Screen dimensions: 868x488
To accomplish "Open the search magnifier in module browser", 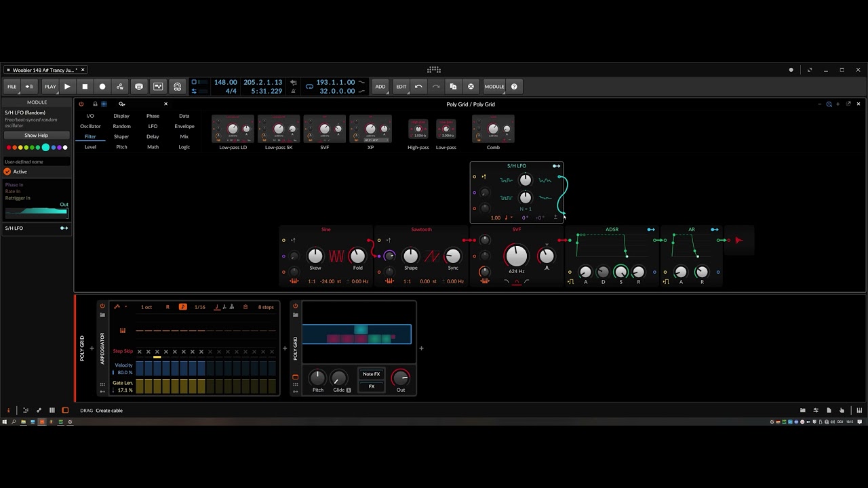I will 121,104.
